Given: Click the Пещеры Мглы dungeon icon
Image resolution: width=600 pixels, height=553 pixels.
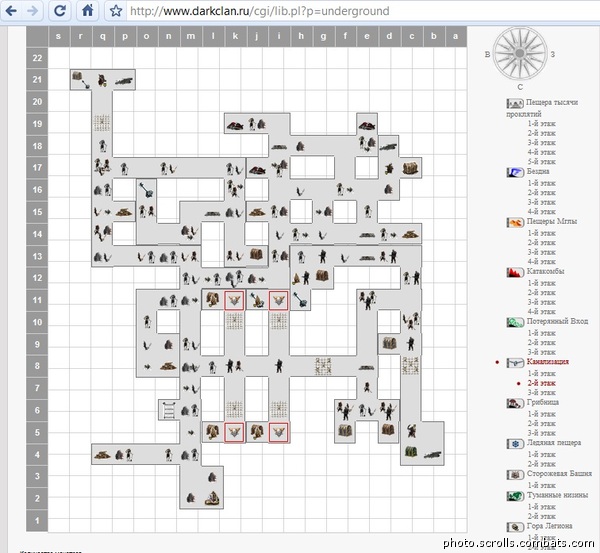Looking at the screenshot, I should click(x=515, y=222).
